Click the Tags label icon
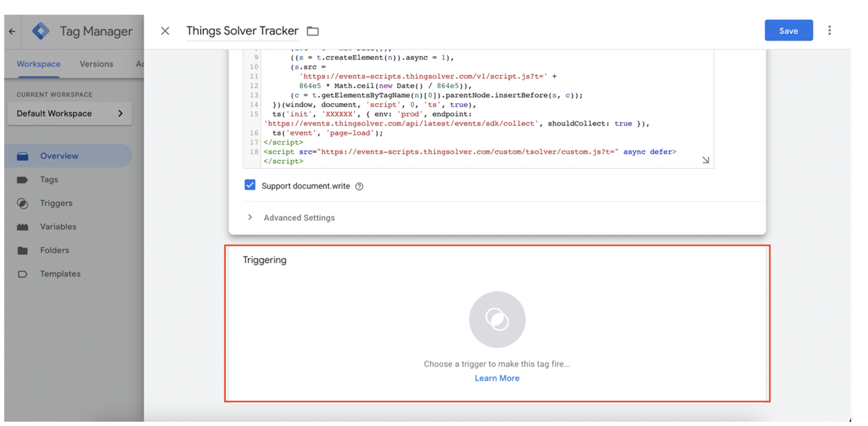Image resolution: width=868 pixels, height=426 pixels. tap(22, 180)
